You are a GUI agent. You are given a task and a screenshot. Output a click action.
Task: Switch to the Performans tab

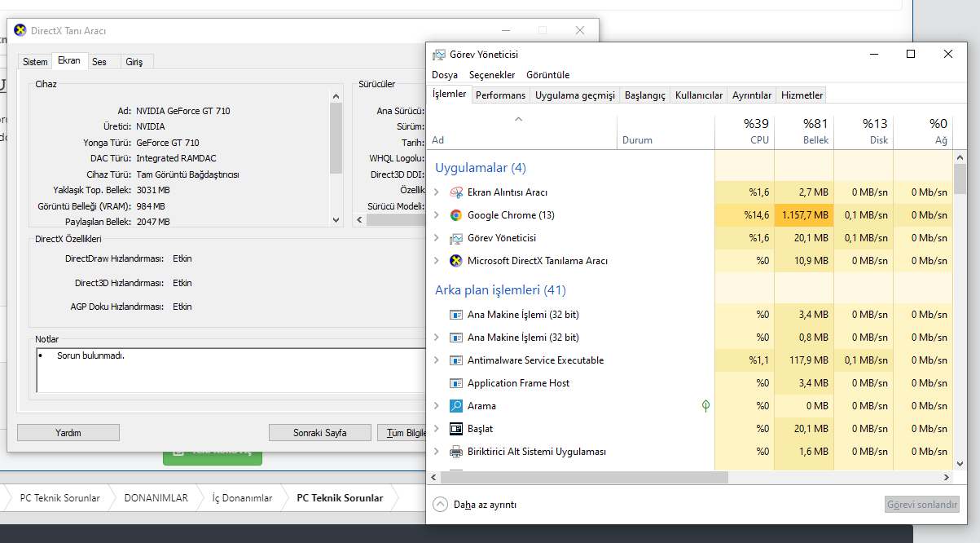tap(501, 95)
